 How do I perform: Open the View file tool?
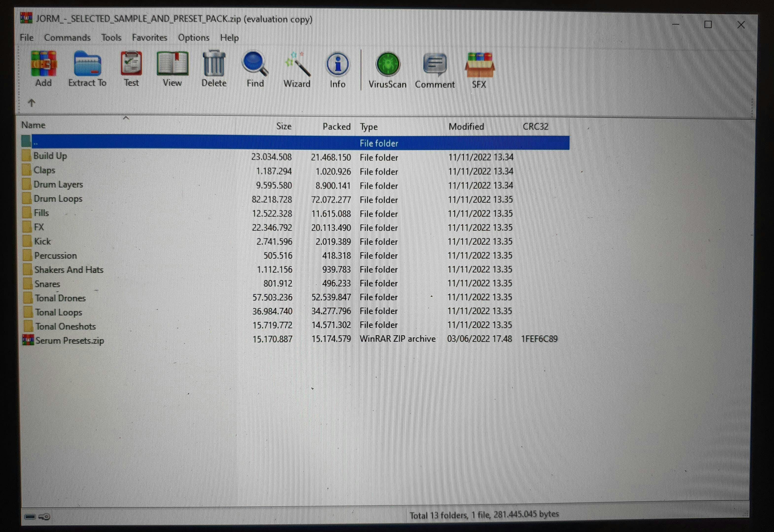click(x=172, y=69)
